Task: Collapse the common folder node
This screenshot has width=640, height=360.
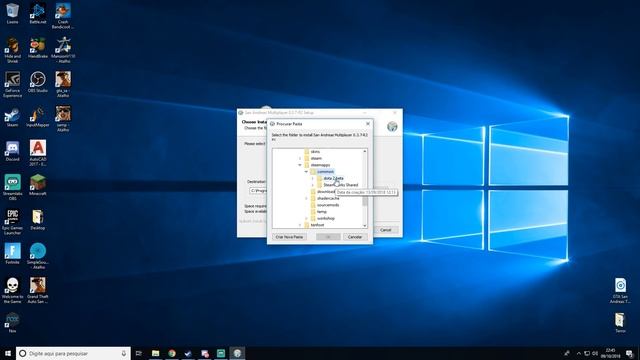Action: (x=306, y=172)
